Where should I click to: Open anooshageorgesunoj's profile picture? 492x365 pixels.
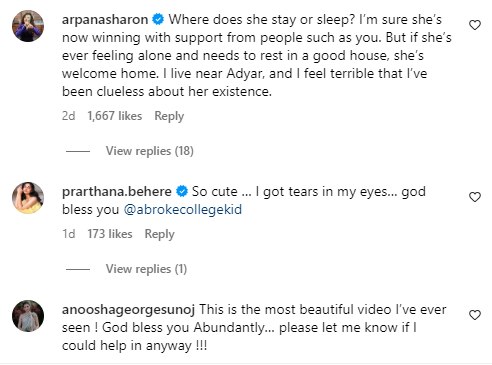click(x=28, y=316)
